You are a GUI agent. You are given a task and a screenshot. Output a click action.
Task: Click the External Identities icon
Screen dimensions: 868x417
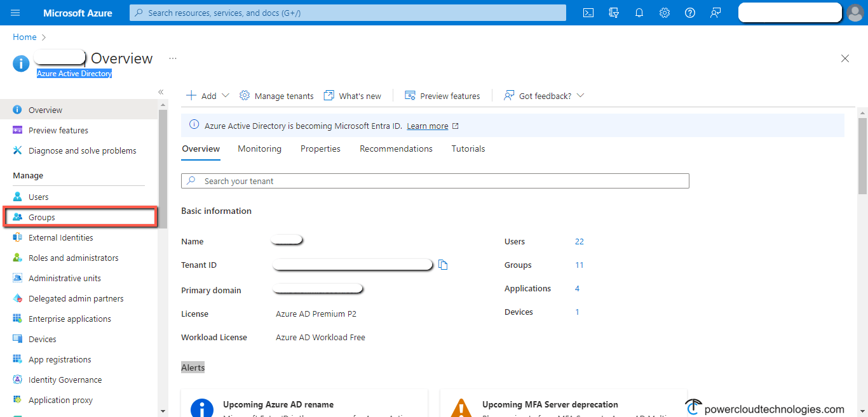[x=18, y=237]
